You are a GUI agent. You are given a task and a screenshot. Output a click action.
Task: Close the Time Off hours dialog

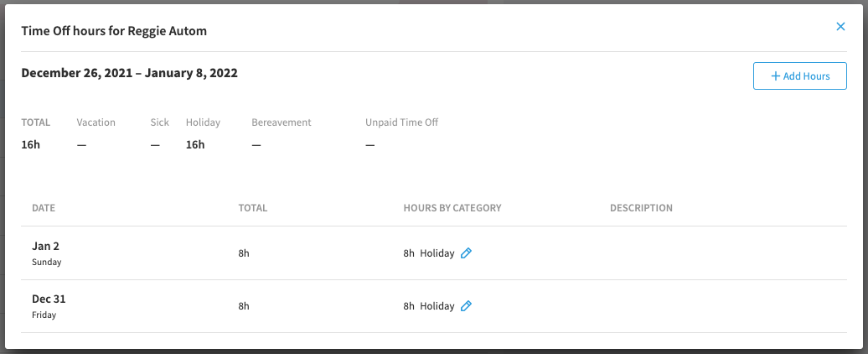pyautogui.click(x=840, y=27)
